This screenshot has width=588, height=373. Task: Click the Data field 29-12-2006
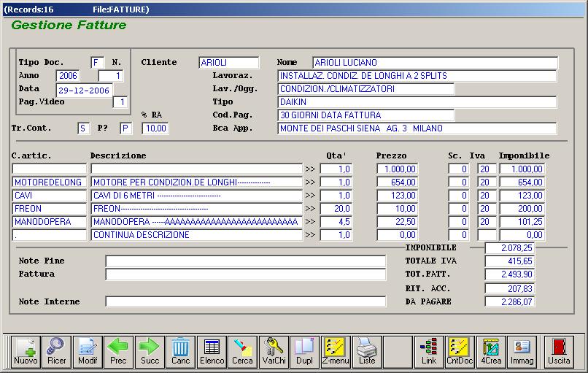click(85, 91)
